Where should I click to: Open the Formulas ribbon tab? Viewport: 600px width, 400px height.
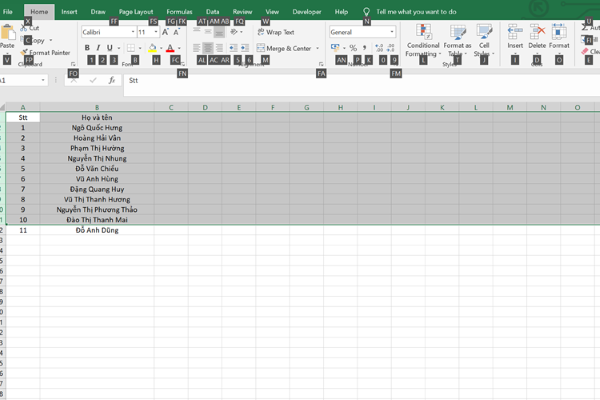pos(179,12)
